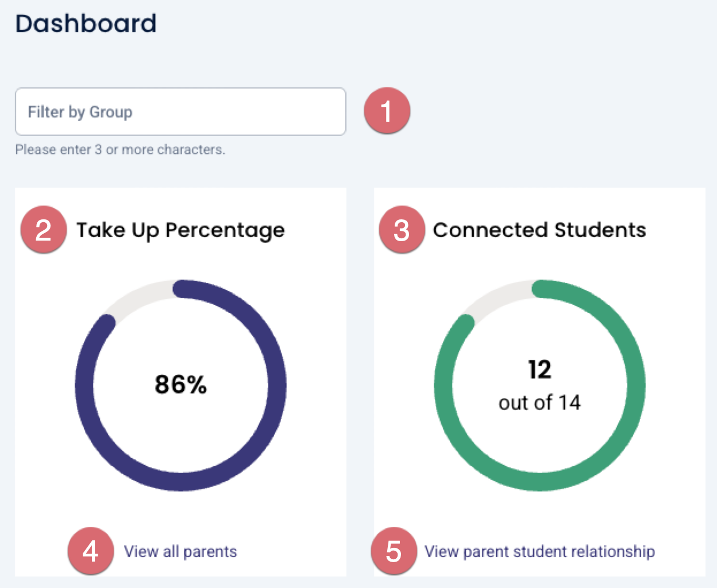This screenshot has height=588, width=717.
Task: Click the red number 1 annotation badge
Action: tap(387, 111)
